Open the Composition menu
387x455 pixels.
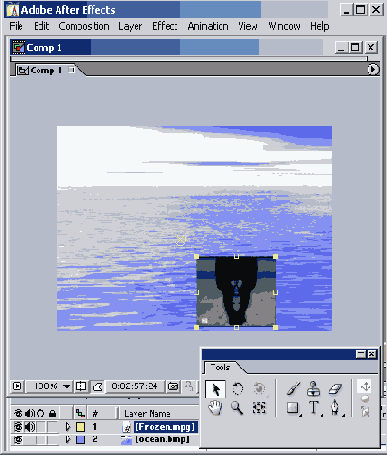84,26
